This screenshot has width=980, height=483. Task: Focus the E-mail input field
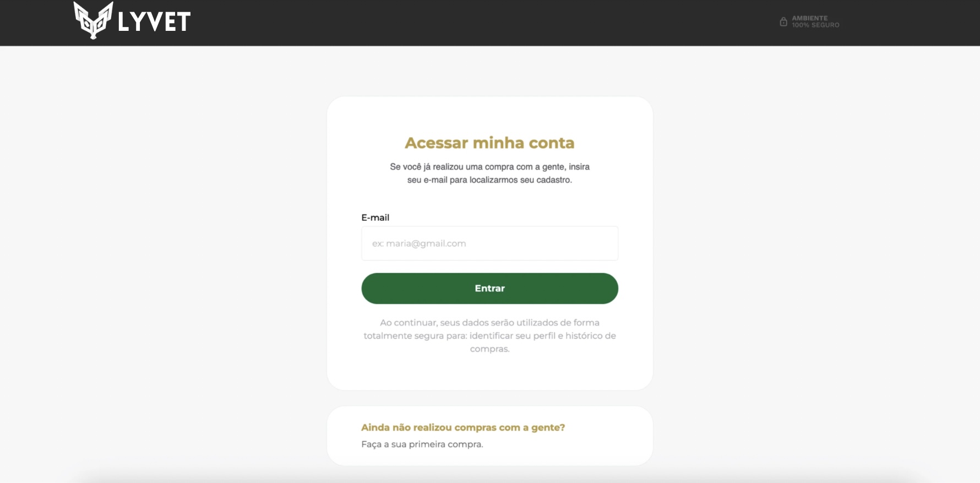489,243
